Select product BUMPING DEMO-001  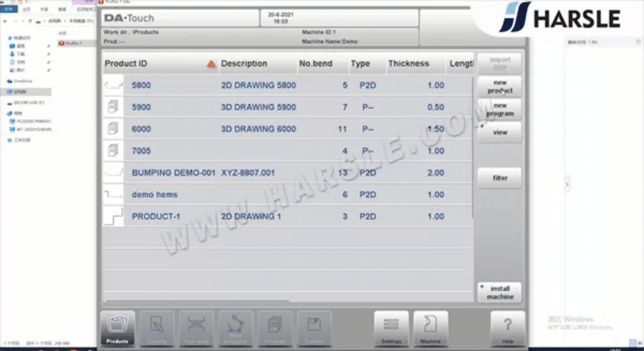click(287, 173)
